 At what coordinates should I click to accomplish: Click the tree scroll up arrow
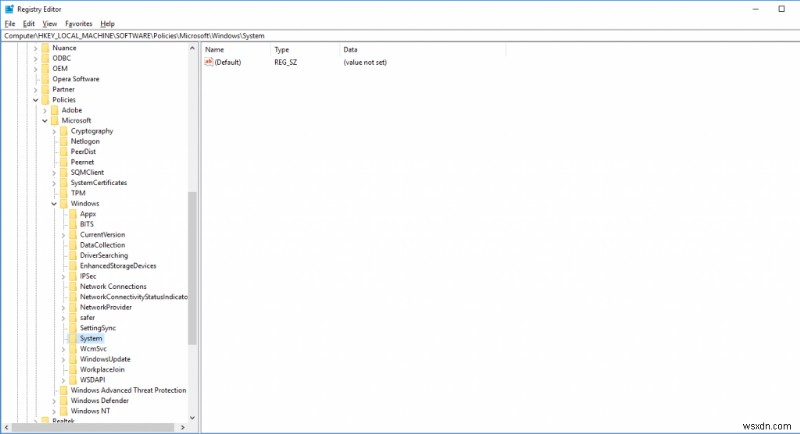pyautogui.click(x=192, y=48)
